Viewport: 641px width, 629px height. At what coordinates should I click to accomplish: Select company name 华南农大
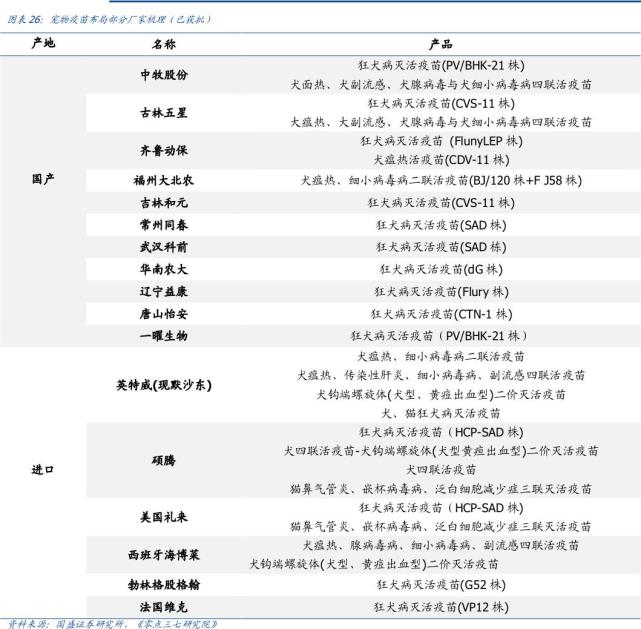coord(164,269)
